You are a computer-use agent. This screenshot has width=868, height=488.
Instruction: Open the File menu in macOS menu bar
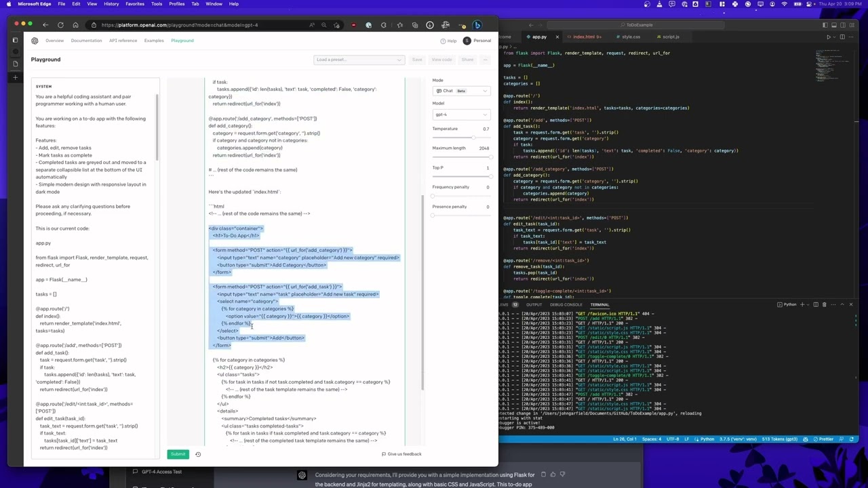click(61, 4)
